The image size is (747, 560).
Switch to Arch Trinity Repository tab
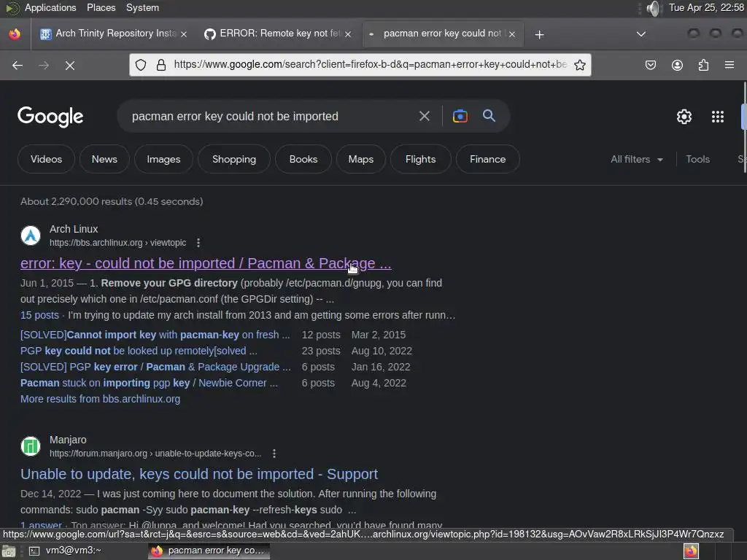click(113, 34)
